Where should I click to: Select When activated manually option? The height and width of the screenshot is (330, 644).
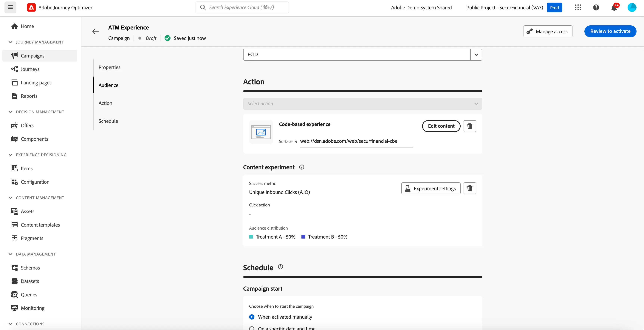click(252, 317)
